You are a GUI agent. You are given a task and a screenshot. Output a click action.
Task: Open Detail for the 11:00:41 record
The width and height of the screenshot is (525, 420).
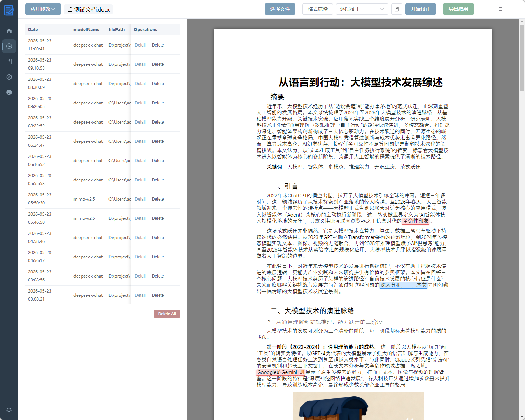[x=140, y=45]
